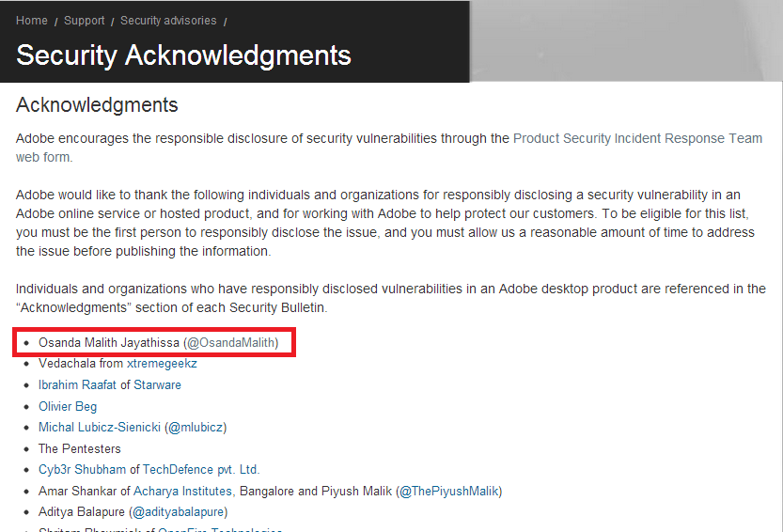This screenshot has width=783, height=532.
Task: Follow the @adityabalapure link
Action: [178, 512]
